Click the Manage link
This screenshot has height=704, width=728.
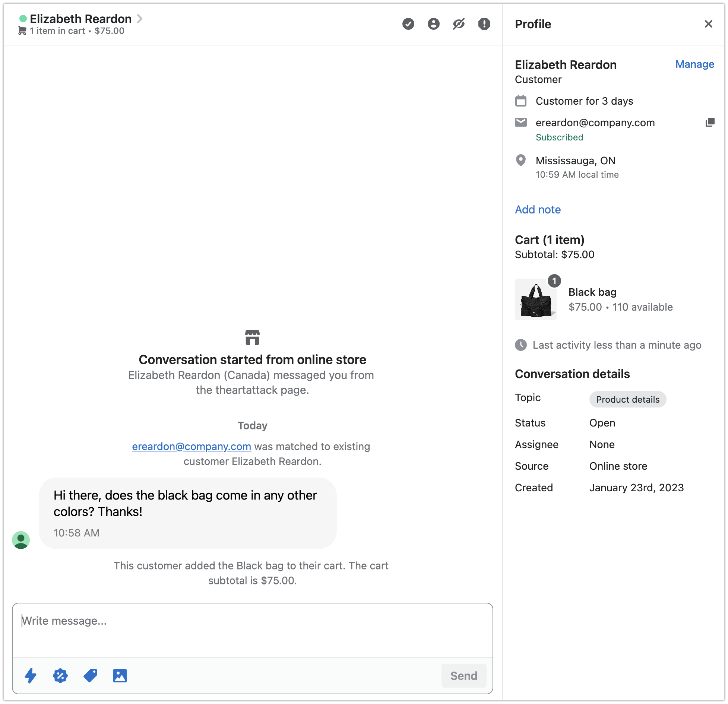pos(694,64)
